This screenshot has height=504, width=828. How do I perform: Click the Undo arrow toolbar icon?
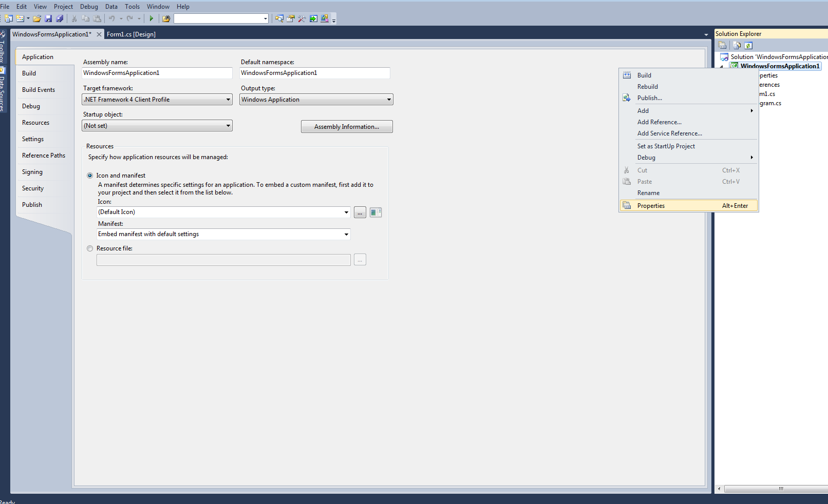(112, 18)
